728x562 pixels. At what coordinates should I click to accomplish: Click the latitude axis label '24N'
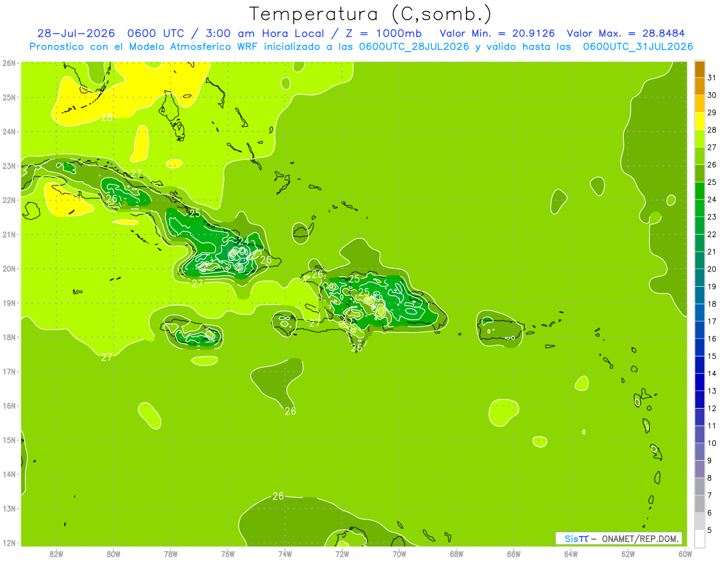9,132
